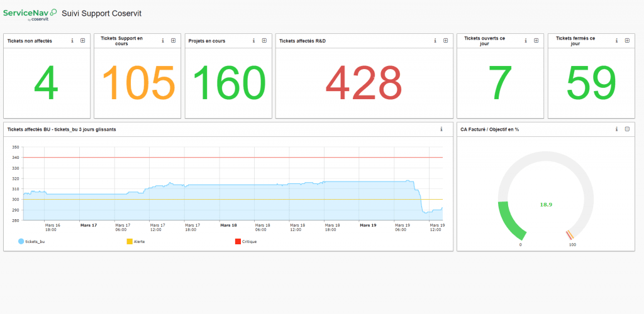Show info for Tickets Support en cours

pos(163,41)
